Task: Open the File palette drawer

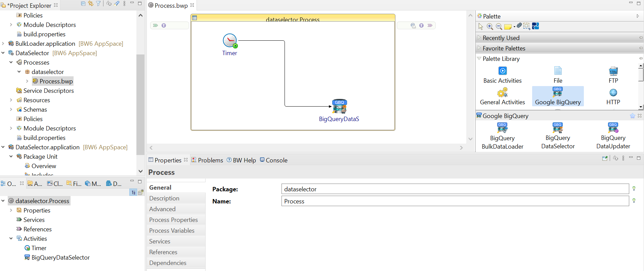Action: (x=558, y=75)
